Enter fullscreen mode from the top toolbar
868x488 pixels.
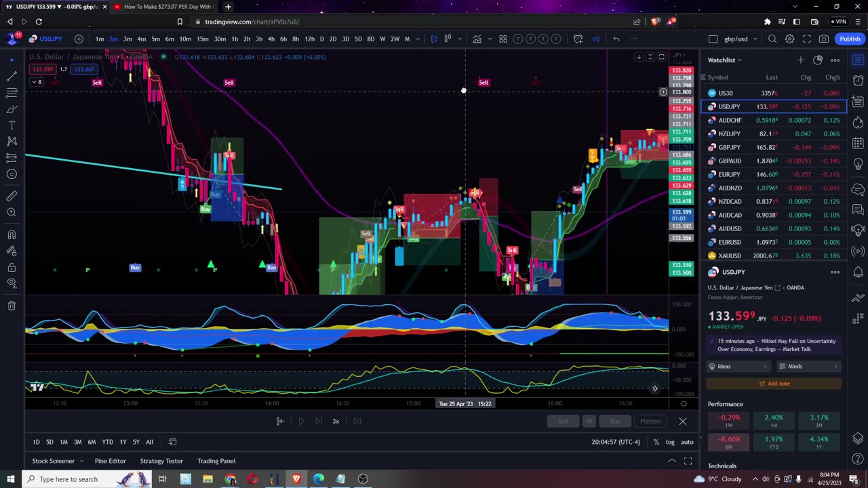[x=806, y=39]
